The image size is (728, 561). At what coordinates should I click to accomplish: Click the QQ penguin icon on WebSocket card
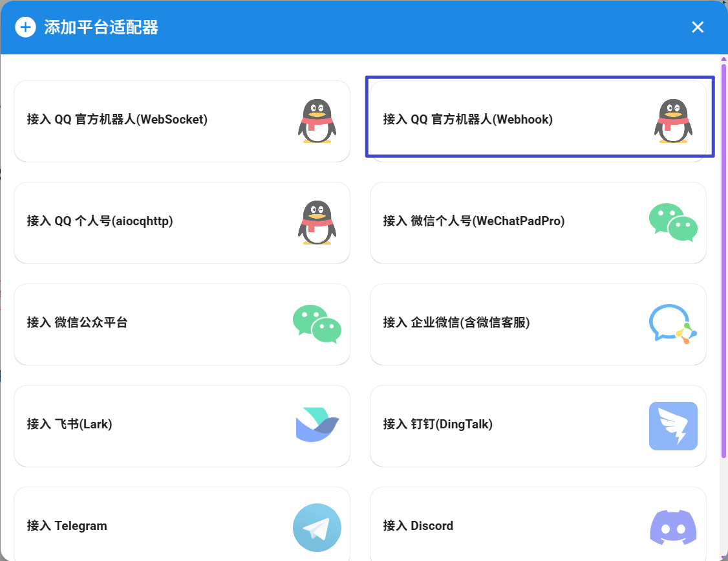tap(317, 121)
